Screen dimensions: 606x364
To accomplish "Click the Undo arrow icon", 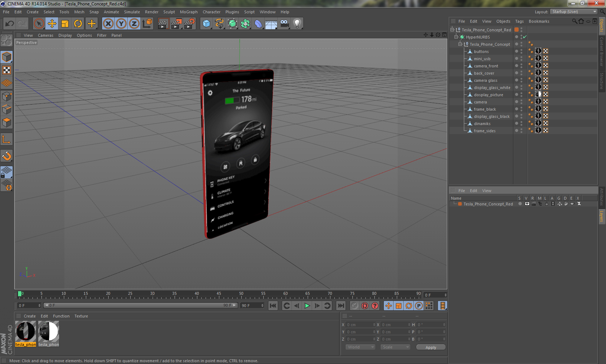I will pos(10,24).
